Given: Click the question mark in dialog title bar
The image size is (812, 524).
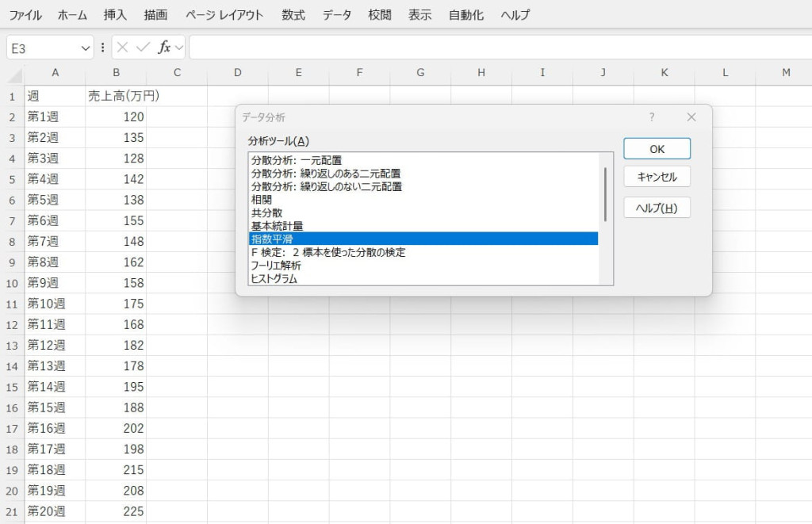Looking at the screenshot, I should (x=652, y=117).
